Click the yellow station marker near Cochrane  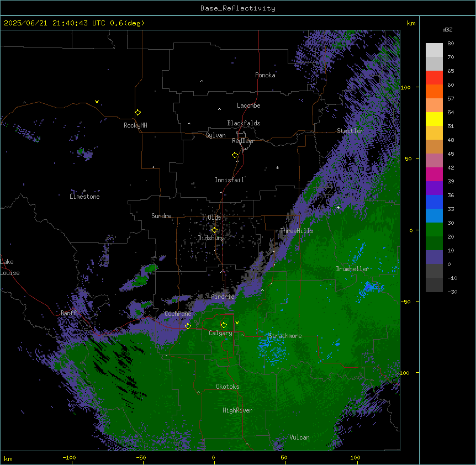[188, 326]
